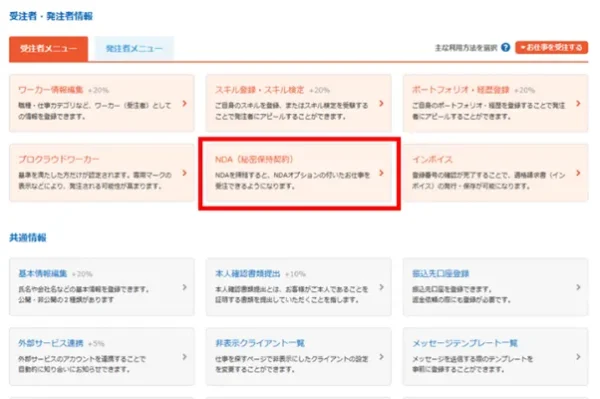Viewport: 600px width, 399px height.
Task: Click chevron on 外部サービス連携 card
Action: (x=184, y=357)
